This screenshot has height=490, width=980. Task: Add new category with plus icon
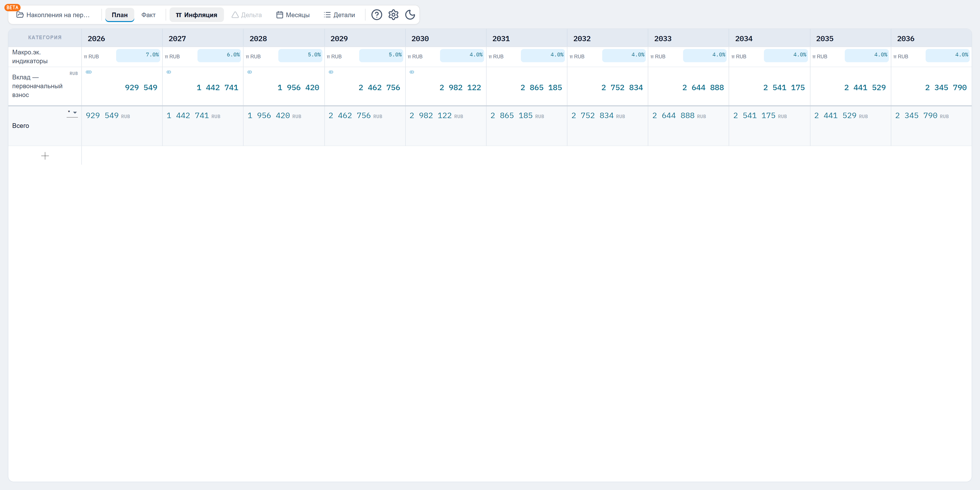tap(45, 156)
